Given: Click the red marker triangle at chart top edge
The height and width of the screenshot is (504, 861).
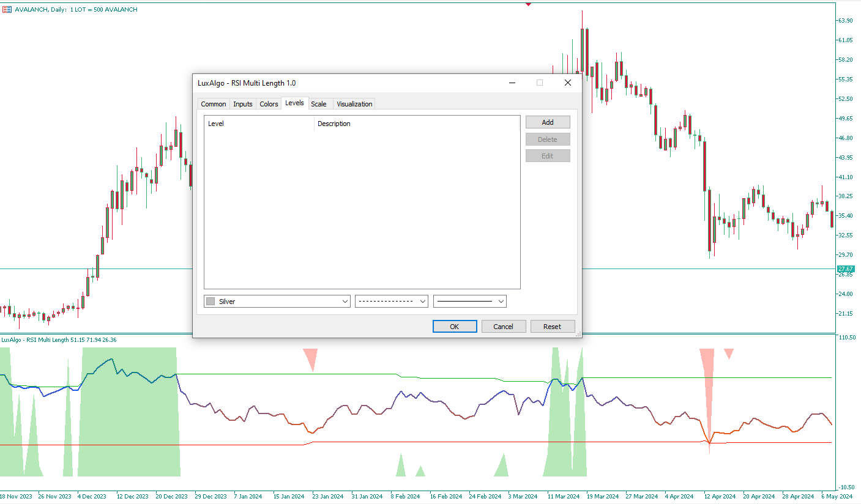Looking at the screenshot, I should [x=528, y=4].
